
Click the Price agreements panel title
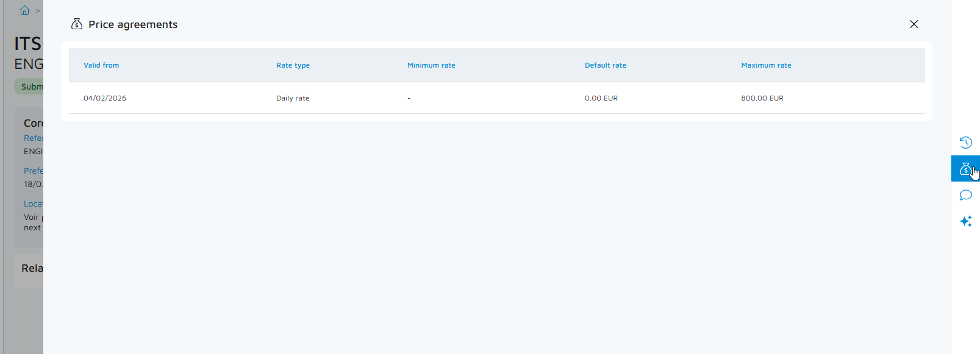[x=133, y=24]
